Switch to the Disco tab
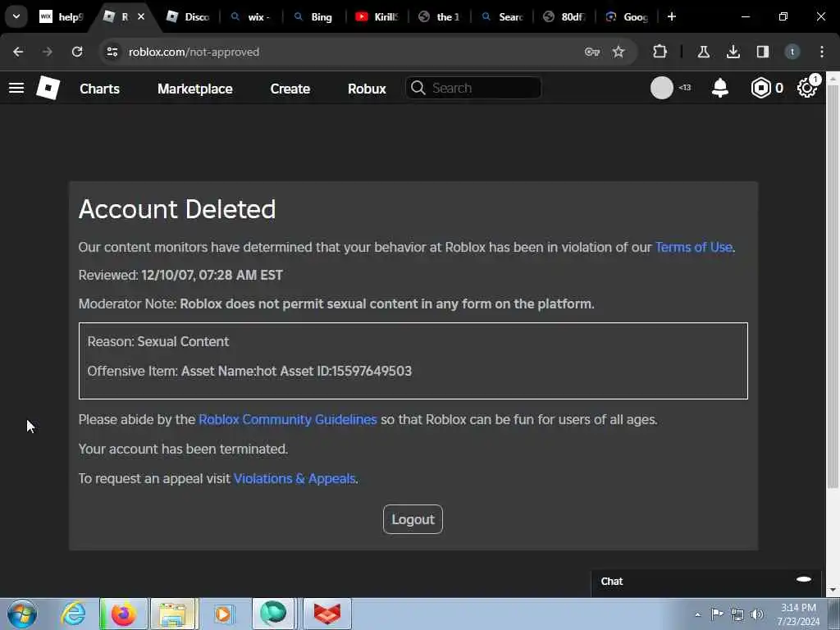The height and width of the screenshot is (630, 840). 188,16
